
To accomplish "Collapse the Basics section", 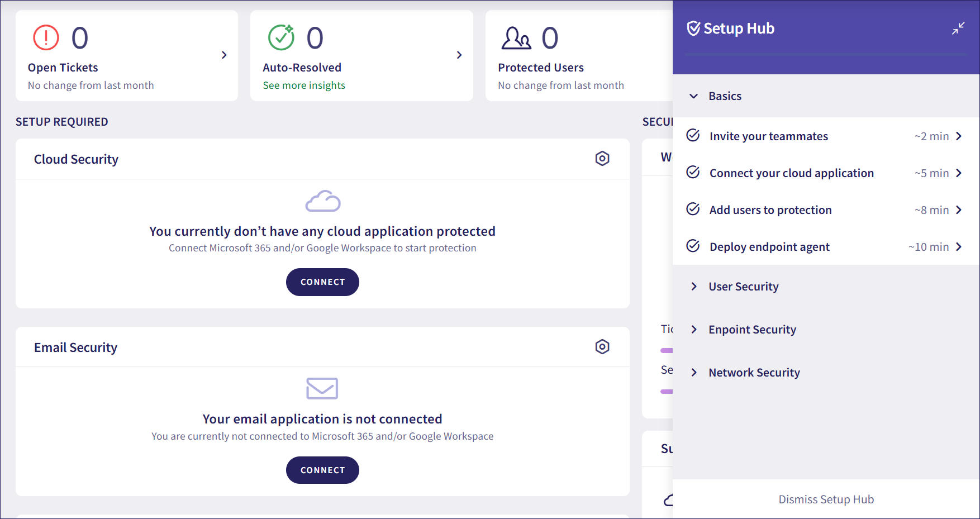I will pyautogui.click(x=694, y=96).
